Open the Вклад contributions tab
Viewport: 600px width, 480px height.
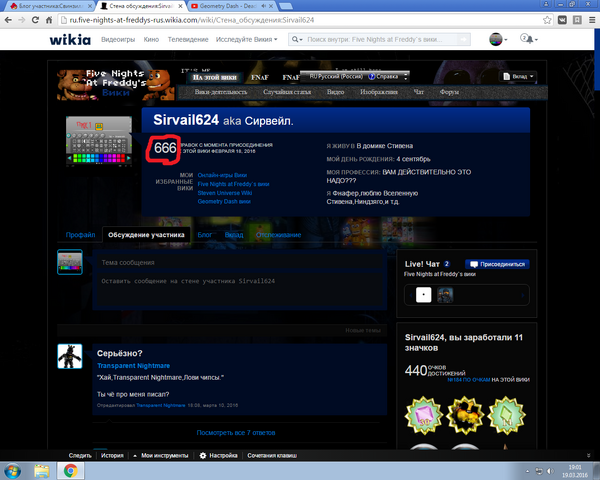234,235
